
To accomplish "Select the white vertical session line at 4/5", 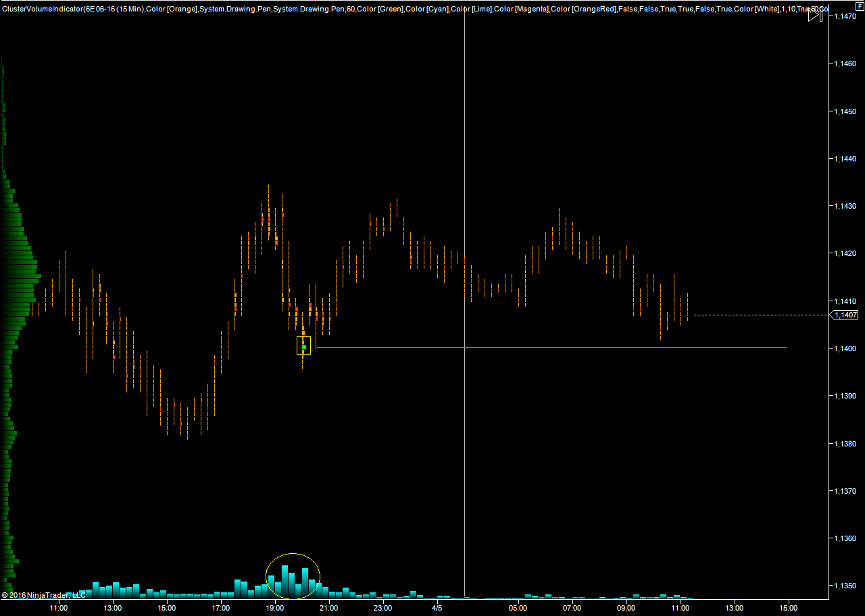I will (x=465, y=304).
